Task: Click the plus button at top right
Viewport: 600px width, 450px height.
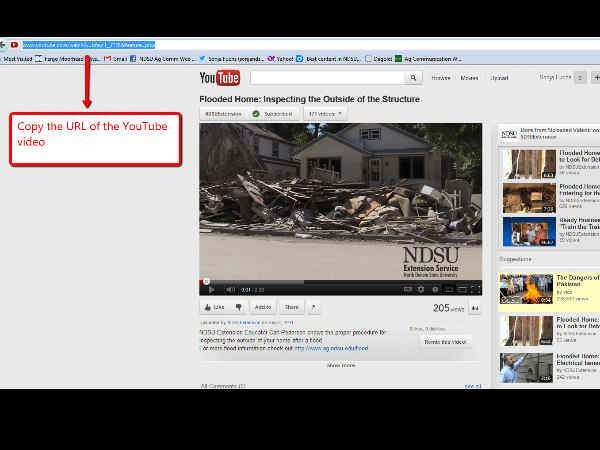Action: (x=596, y=77)
